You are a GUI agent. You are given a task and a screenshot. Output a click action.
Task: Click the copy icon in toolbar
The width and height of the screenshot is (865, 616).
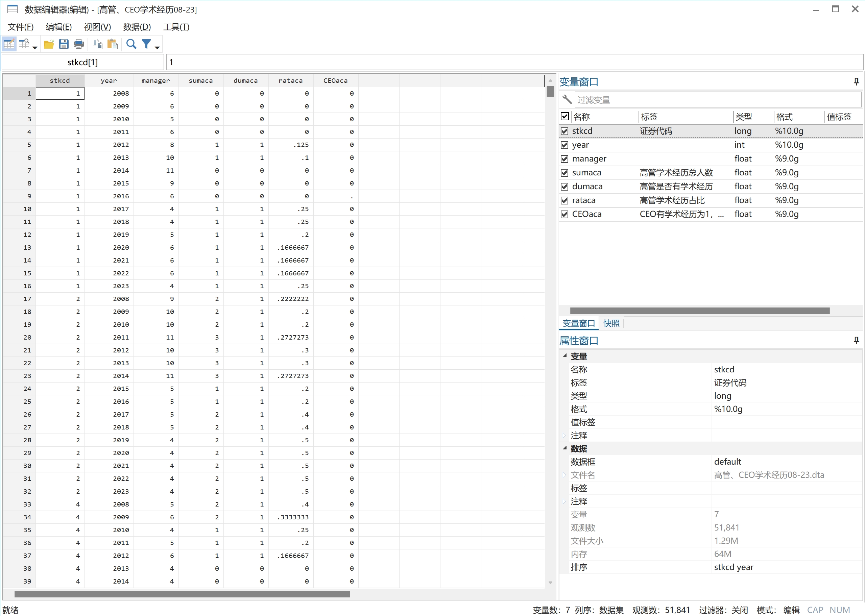97,44
